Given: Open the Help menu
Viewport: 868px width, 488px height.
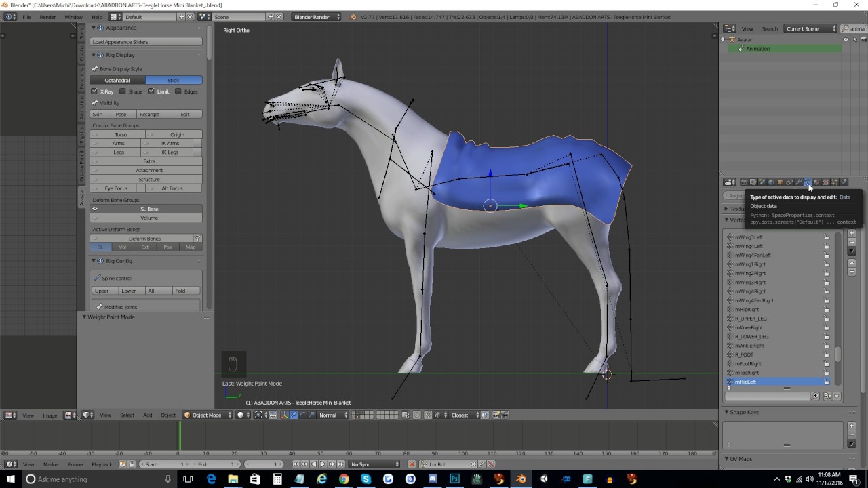Looking at the screenshot, I should (x=97, y=16).
